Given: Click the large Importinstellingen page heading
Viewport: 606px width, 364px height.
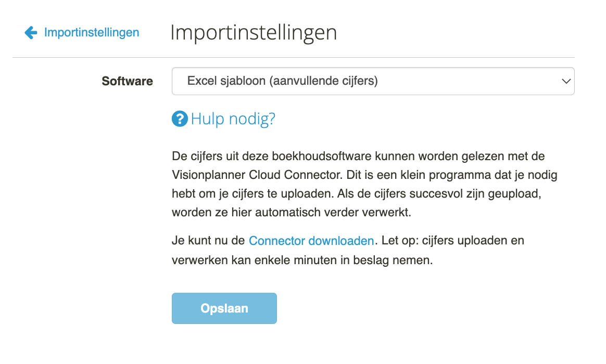Looking at the screenshot, I should 254,32.
